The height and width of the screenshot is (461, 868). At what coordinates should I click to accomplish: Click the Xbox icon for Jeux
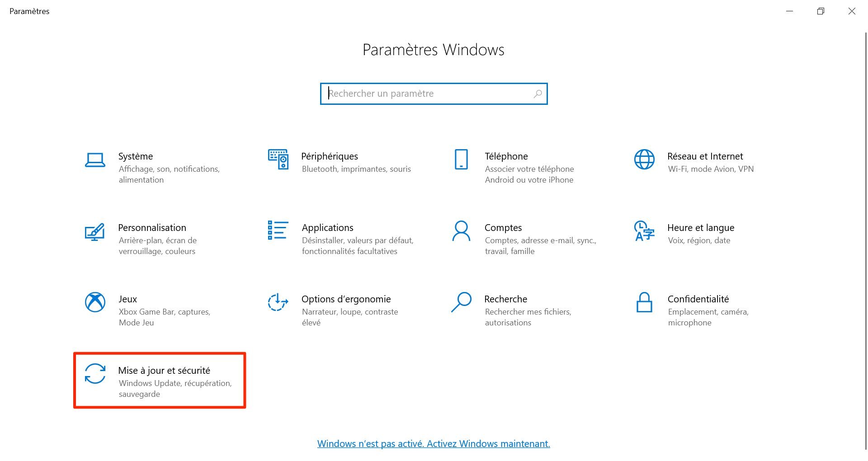coord(95,302)
